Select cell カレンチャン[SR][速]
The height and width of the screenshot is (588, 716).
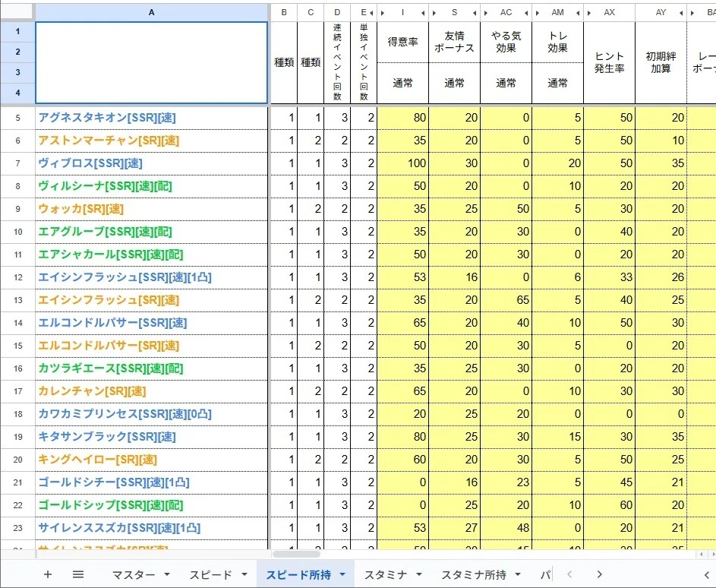tap(152, 391)
